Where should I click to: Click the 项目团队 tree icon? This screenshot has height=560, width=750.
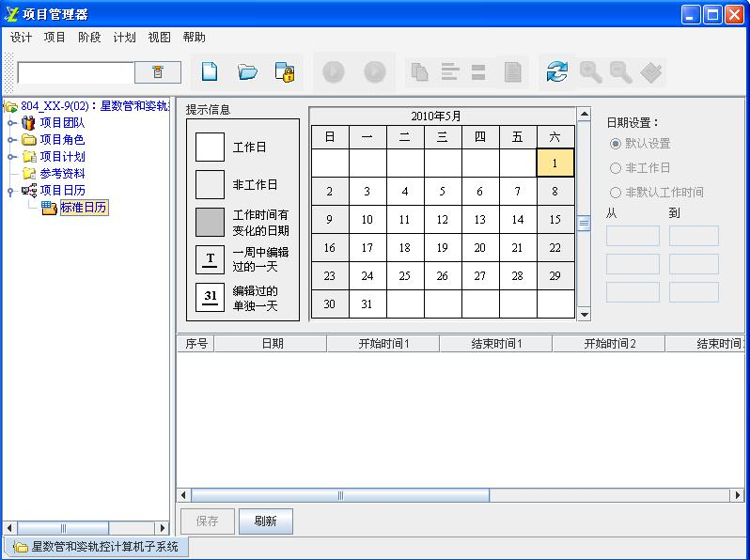29,122
